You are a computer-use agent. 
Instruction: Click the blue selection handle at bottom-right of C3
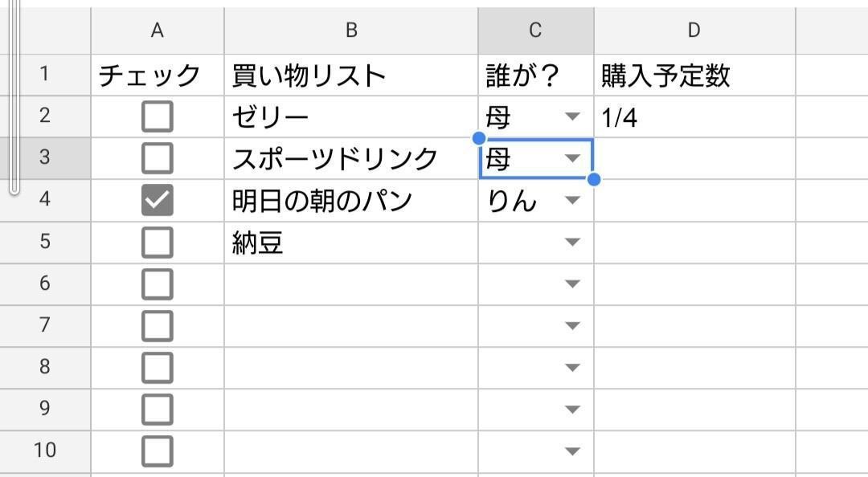tap(594, 179)
